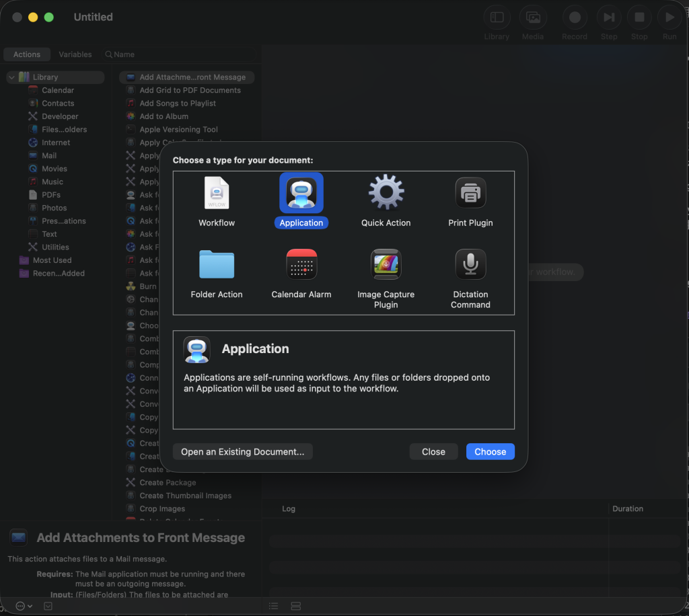Select the Calendar Alarm icon
689x616 pixels.
tap(301, 264)
